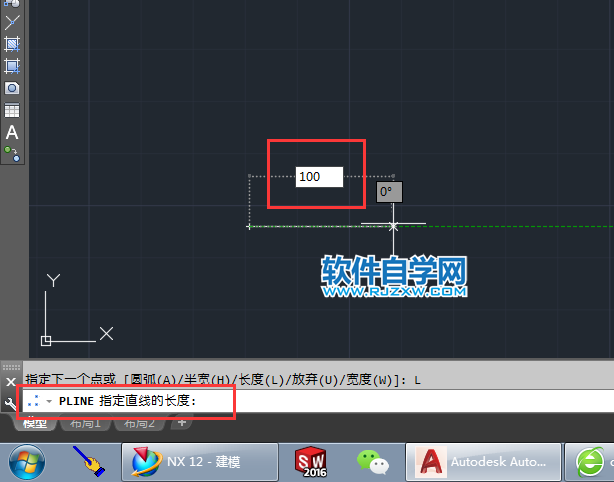Viewport: 614px width, 482px height.
Task: Select the Gradient fill tool
Action: 12,66
